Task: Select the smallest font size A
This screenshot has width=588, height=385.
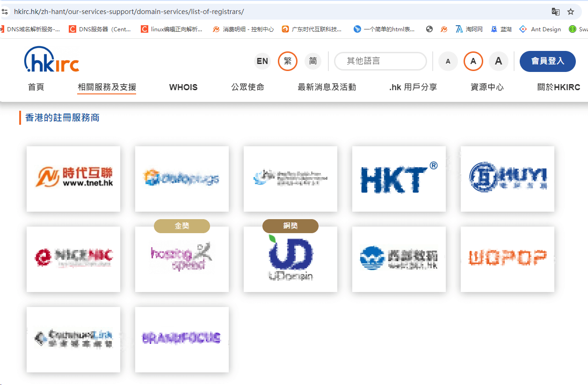Action: pos(448,61)
